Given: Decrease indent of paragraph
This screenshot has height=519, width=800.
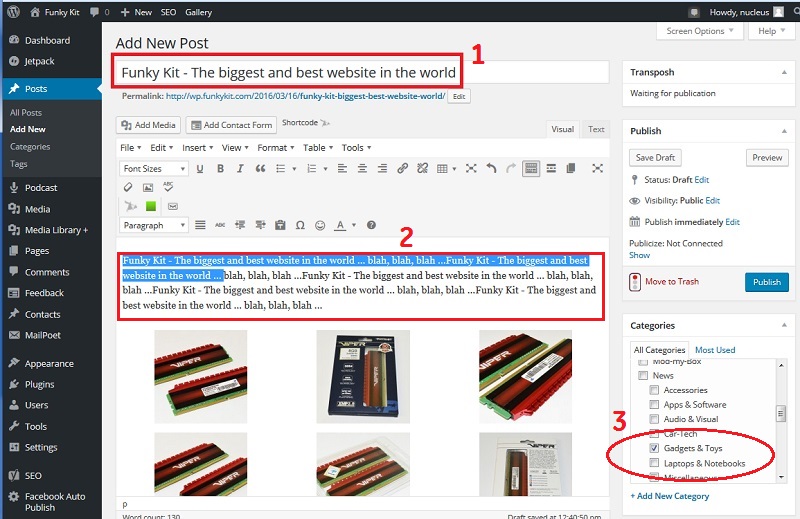Looking at the screenshot, I should [x=240, y=225].
